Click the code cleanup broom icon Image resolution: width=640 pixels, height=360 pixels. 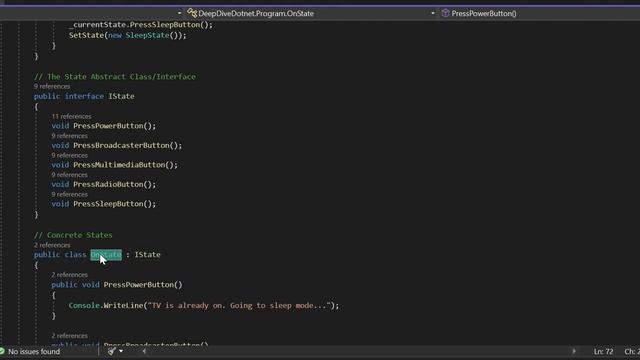(x=111, y=351)
